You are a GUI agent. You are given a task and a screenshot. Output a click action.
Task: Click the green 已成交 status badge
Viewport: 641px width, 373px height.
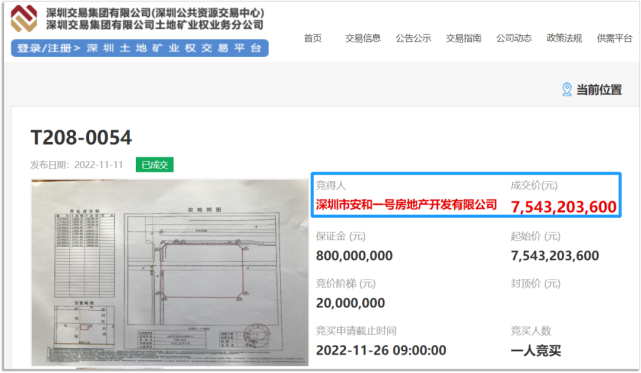coord(155,165)
